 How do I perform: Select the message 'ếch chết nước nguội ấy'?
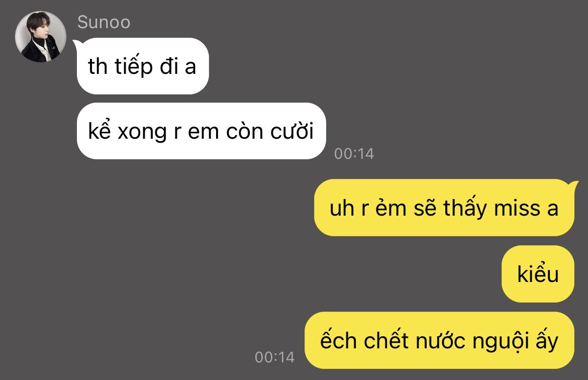pos(439,340)
